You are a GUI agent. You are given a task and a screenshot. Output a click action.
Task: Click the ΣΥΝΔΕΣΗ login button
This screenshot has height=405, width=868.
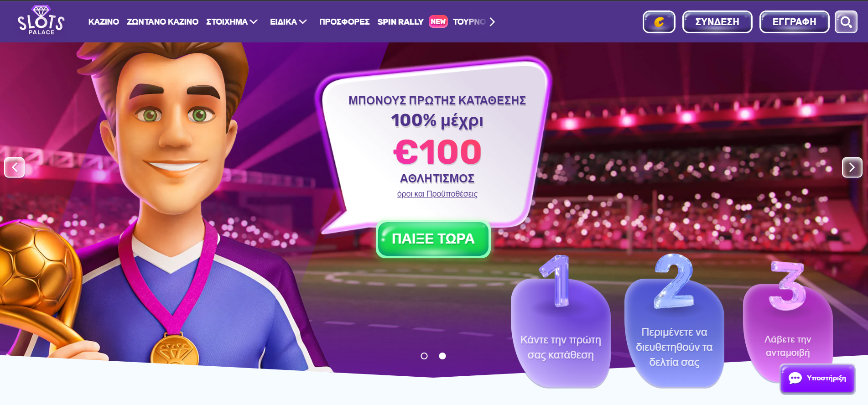click(717, 22)
